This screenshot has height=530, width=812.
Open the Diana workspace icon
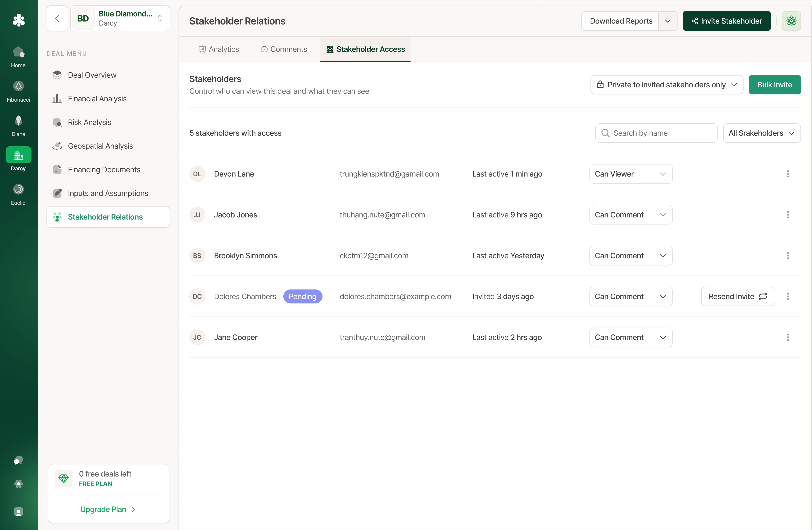pyautogui.click(x=18, y=121)
